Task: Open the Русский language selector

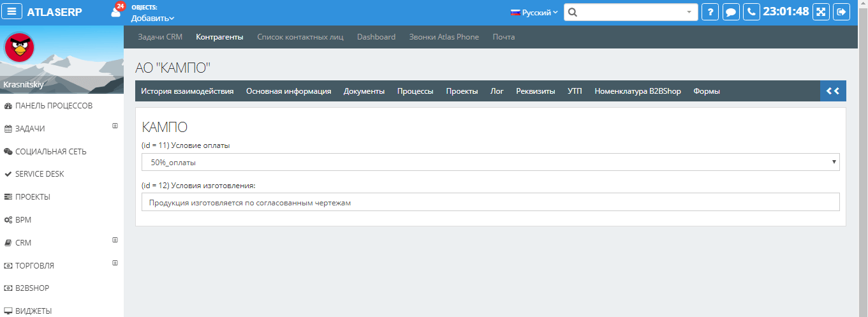Action: pos(534,12)
